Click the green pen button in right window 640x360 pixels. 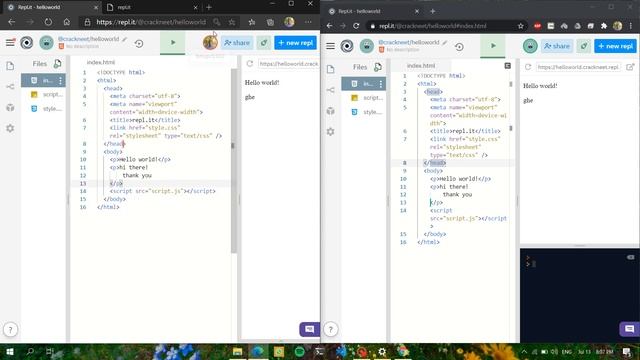584,46
